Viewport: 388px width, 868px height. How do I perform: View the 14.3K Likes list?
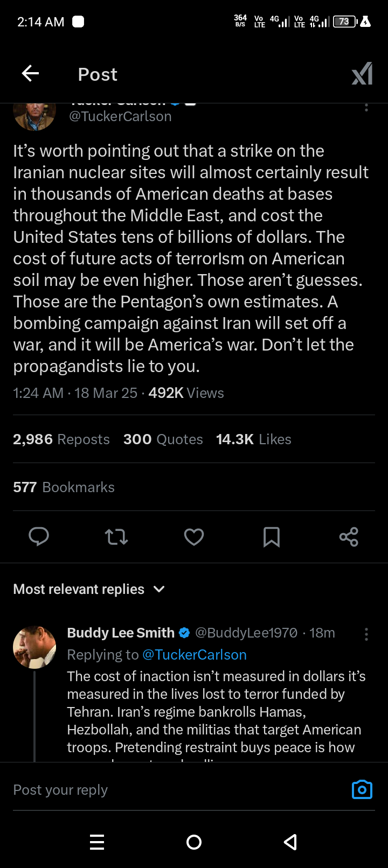point(253,439)
